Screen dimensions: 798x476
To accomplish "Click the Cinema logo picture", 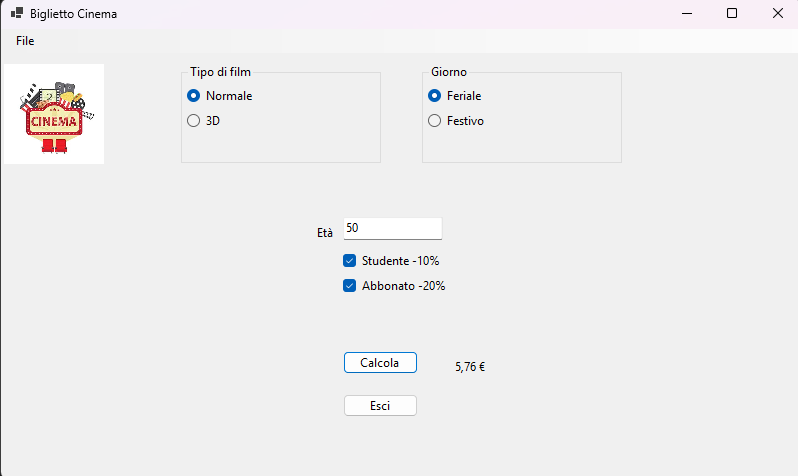I will 54,114.
